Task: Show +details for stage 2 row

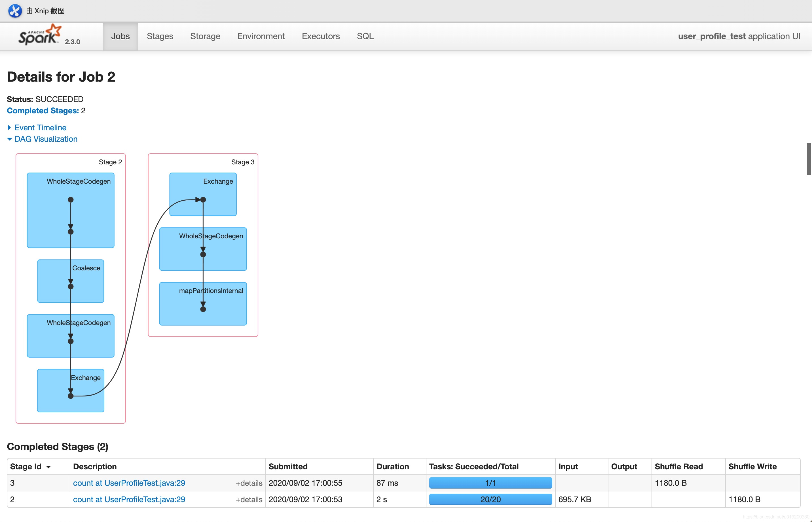Action: (x=249, y=500)
